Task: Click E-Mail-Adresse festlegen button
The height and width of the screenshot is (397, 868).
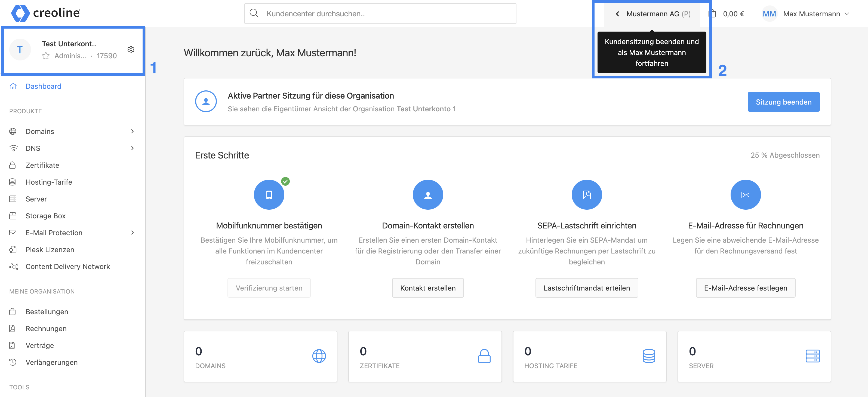Action: click(x=745, y=288)
